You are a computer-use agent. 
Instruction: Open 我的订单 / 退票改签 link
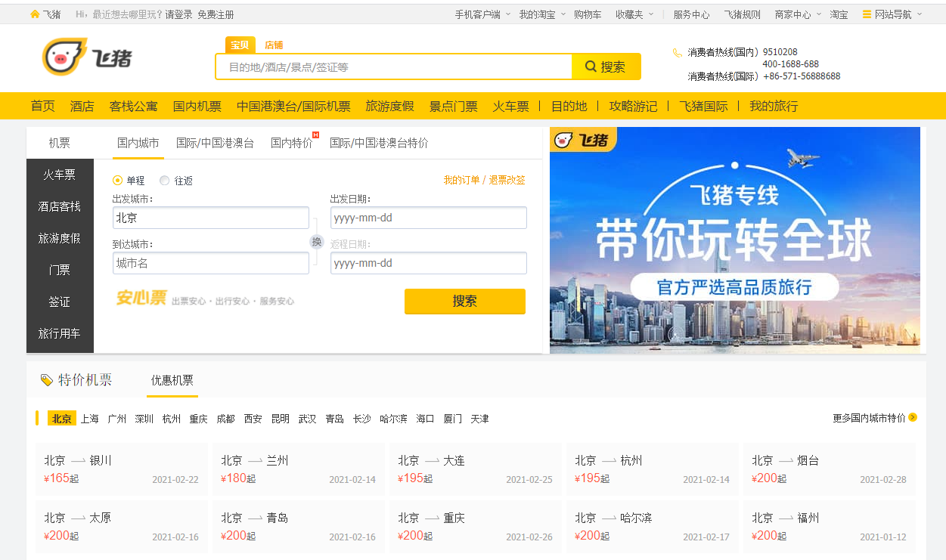click(485, 180)
